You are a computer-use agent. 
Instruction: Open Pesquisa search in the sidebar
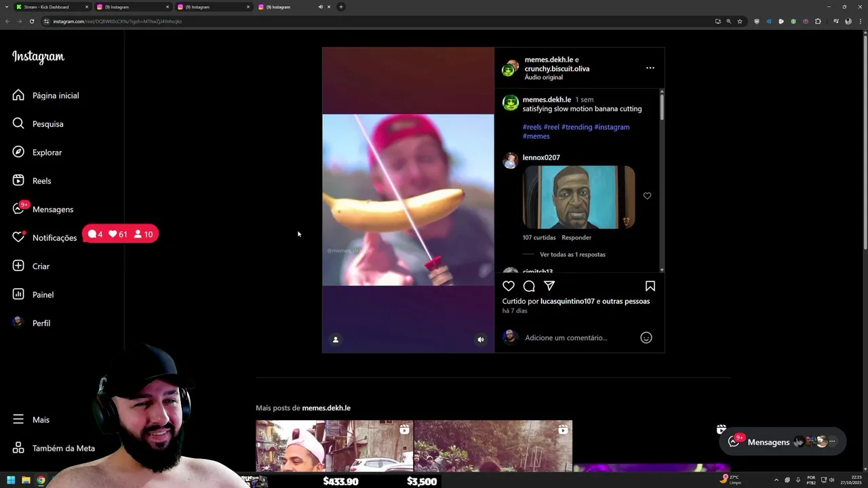(x=39, y=124)
